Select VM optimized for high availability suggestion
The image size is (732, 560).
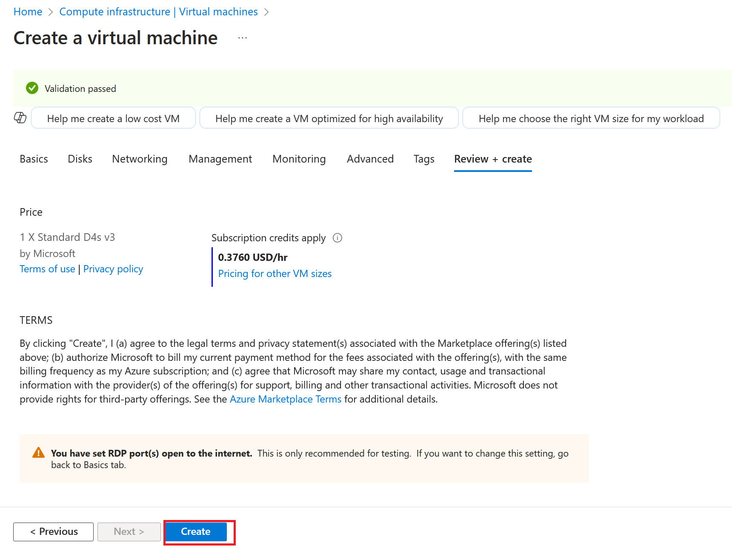329,118
